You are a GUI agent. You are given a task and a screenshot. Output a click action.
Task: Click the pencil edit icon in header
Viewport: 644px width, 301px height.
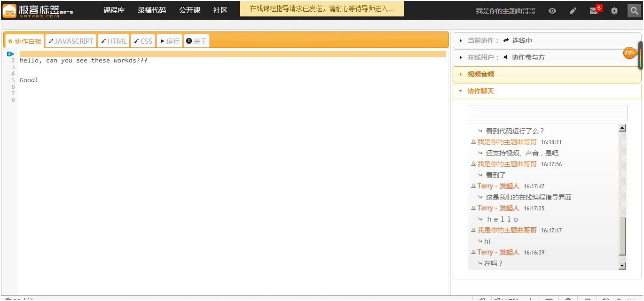pos(573,11)
